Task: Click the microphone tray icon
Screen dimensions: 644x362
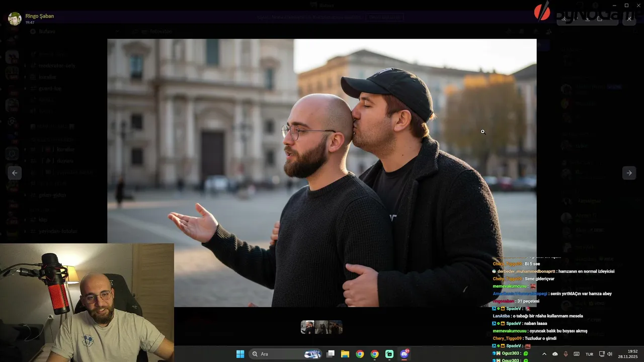Action: [x=566, y=354]
